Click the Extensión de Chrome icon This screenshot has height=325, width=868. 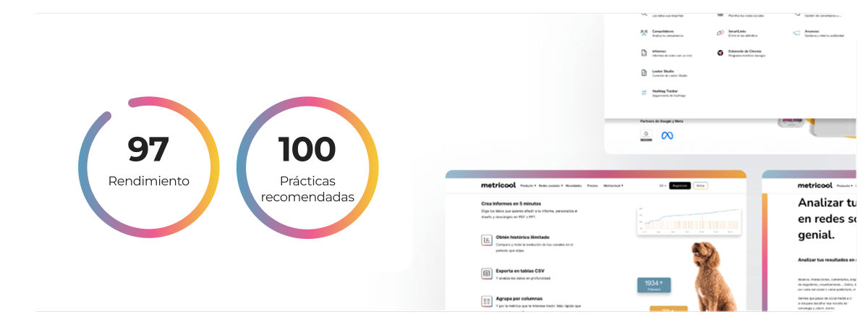[720, 53]
